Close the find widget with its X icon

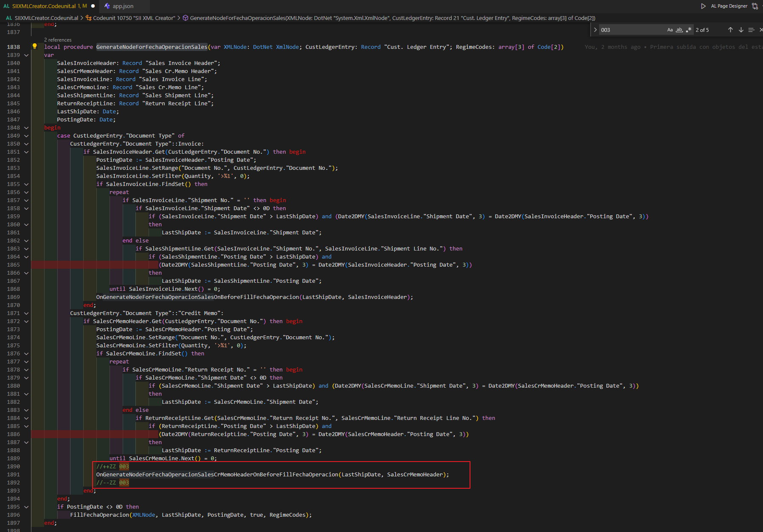pyautogui.click(x=760, y=30)
